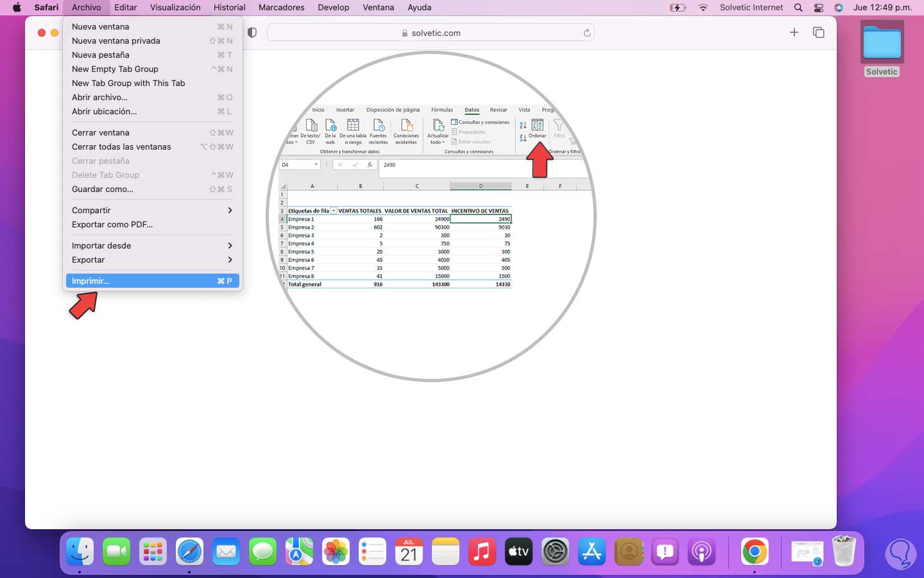Open the Calendar icon showing 21
Screen dimensions: 924x578
[x=409, y=552]
